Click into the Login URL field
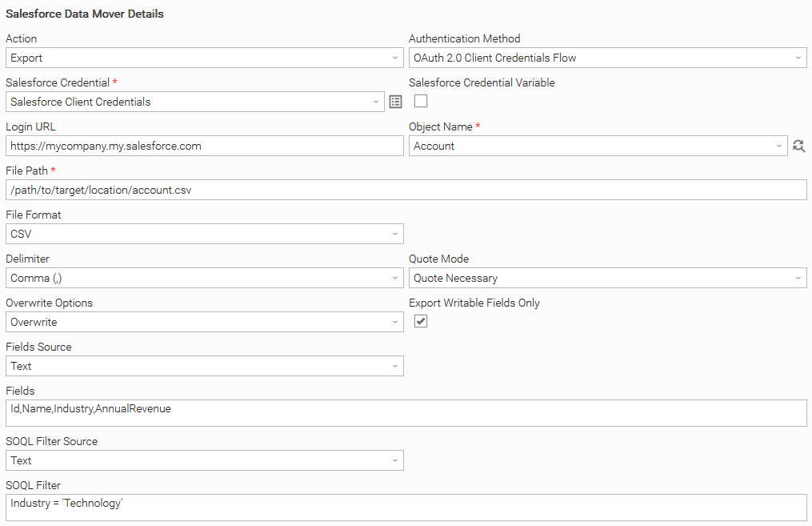Viewport: 812px width, 526px height. pos(205,147)
